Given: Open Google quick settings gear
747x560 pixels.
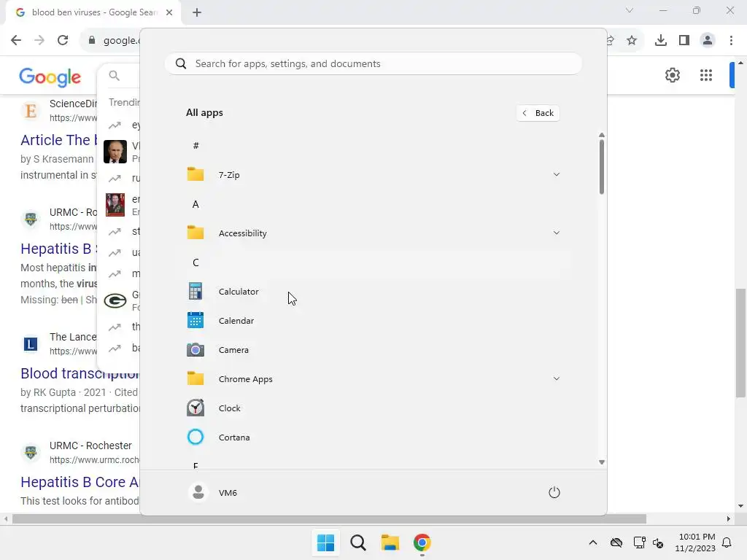Looking at the screenshot, I should [672, 75].
